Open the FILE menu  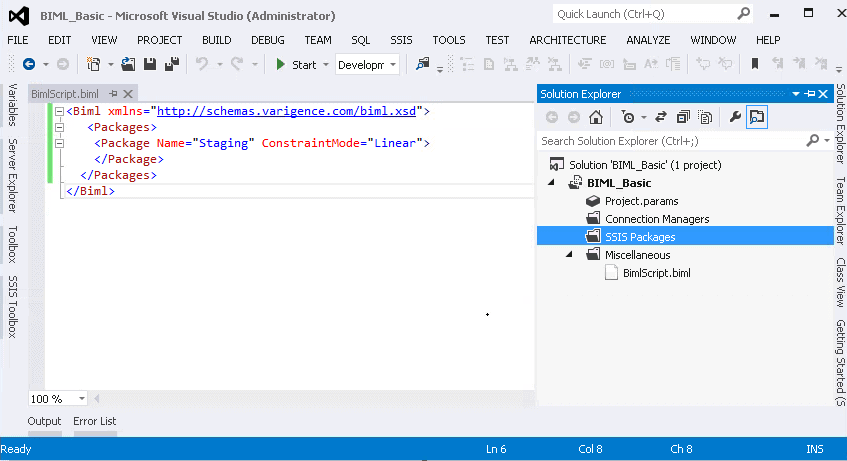point(18,40)
